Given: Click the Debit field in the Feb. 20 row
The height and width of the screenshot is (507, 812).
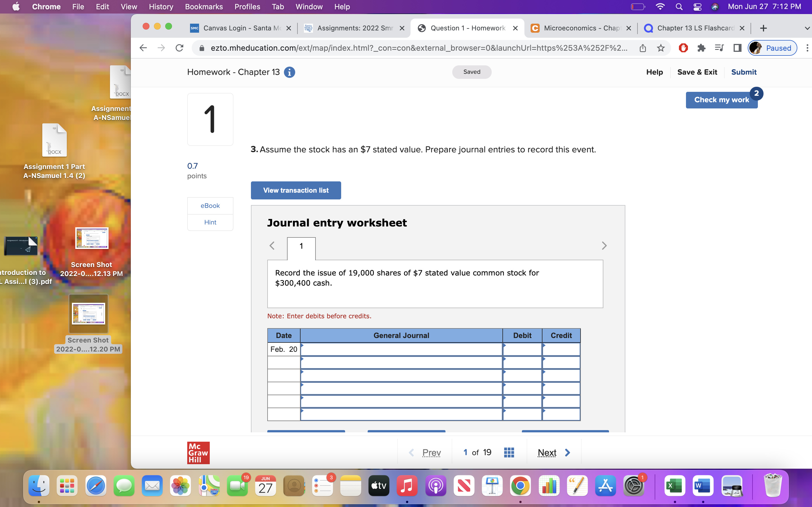Looking at the screenshot, I should 522,349.
